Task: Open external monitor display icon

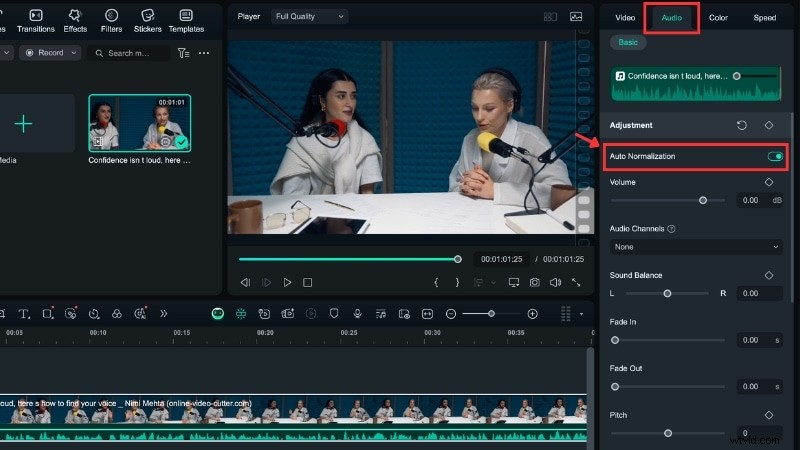Action: [x=514, y=283]
